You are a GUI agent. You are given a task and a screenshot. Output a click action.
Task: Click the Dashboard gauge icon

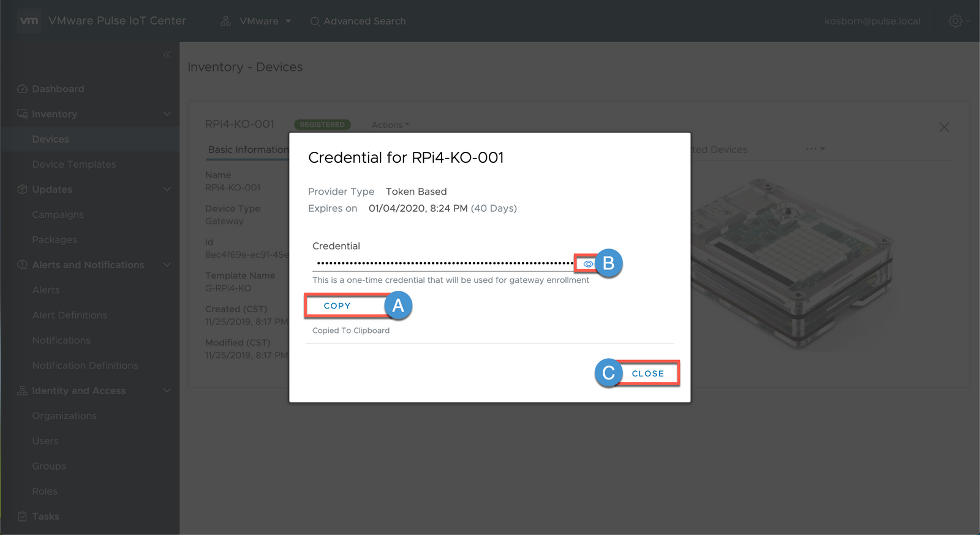click(x=22, y=89)
